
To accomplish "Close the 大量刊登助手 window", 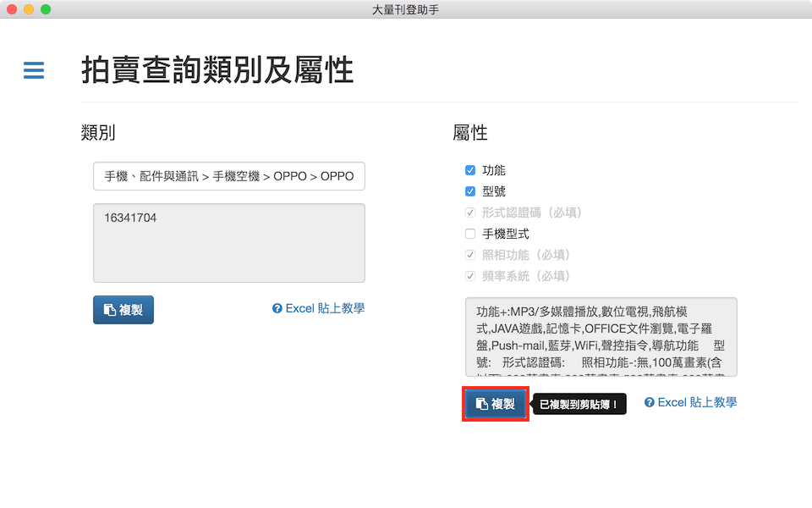I will click(x=12, y=9).
